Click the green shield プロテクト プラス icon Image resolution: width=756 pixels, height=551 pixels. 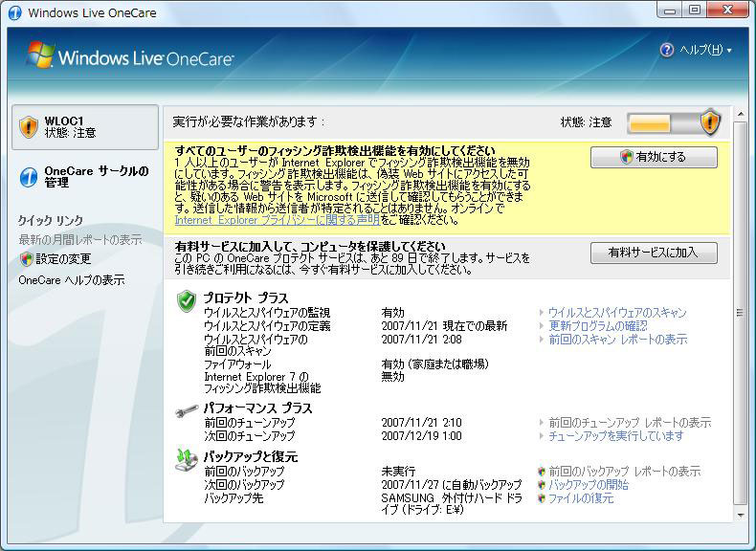pyautogui.click(x=186, y=301)
